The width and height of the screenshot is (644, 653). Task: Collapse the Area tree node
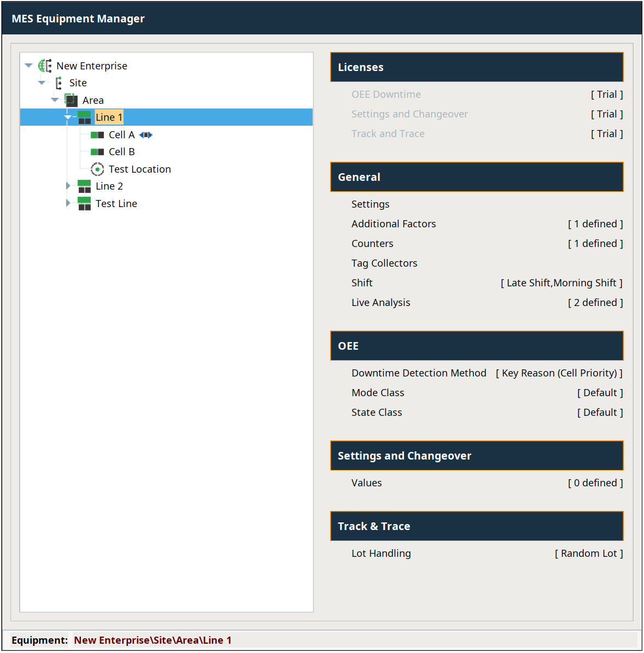click(55, 100)
